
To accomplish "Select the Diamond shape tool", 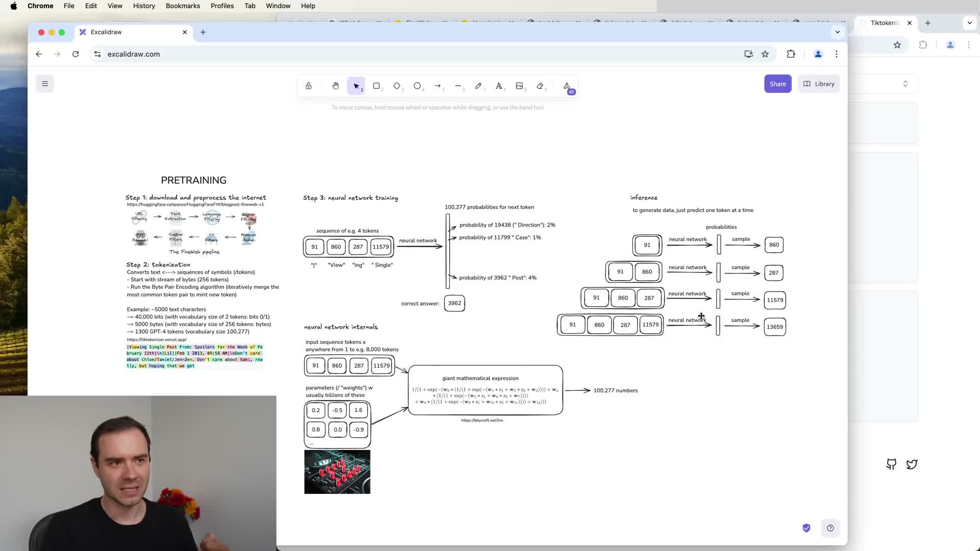I will tap(397, 86).
